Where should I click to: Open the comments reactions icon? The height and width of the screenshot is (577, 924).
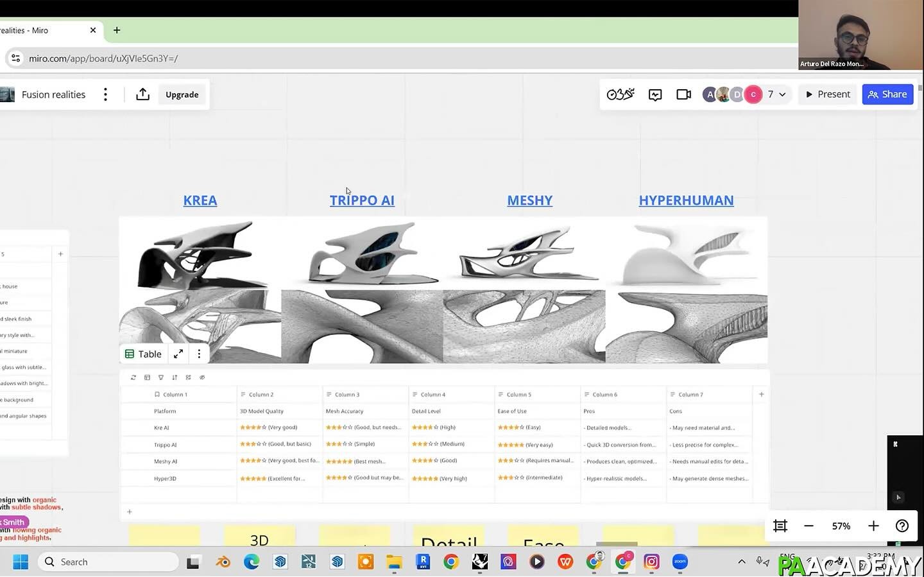click(655, 94)
